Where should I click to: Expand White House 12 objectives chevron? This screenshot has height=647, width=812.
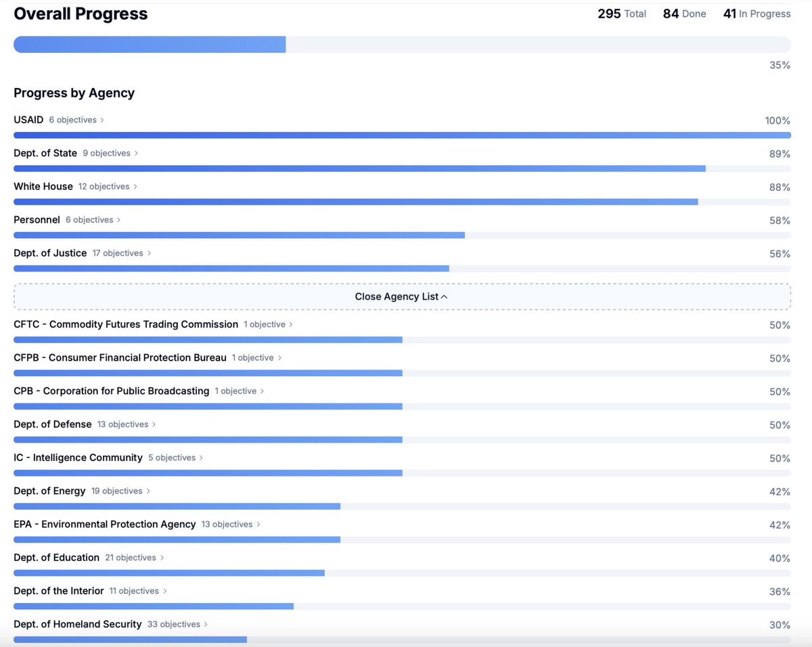click(x=135, y=186)
